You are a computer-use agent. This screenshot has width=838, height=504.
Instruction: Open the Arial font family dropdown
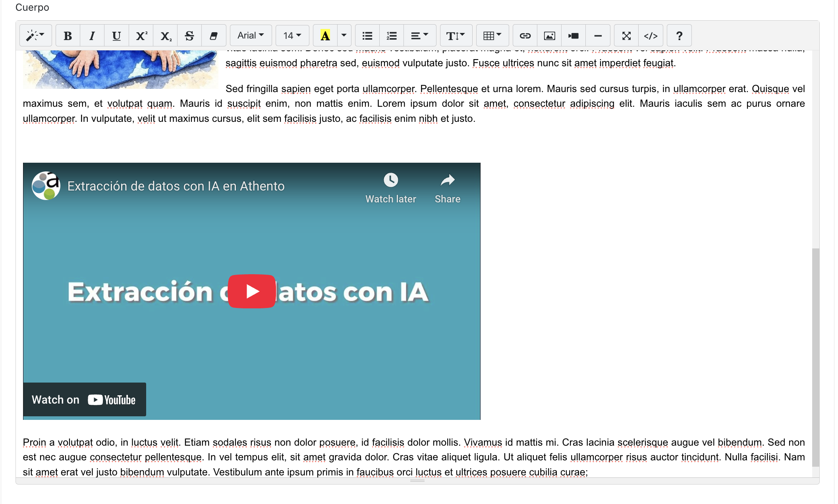tap(251, 36)
